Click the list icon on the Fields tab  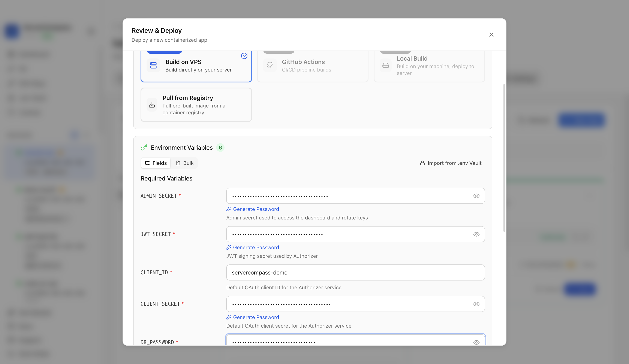147,163
